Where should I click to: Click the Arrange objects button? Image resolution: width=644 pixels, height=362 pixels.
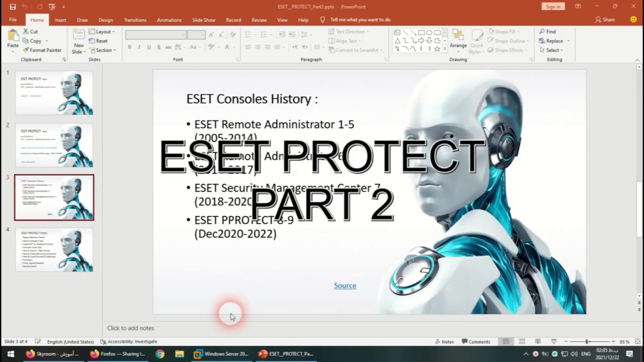coord(458,41)
